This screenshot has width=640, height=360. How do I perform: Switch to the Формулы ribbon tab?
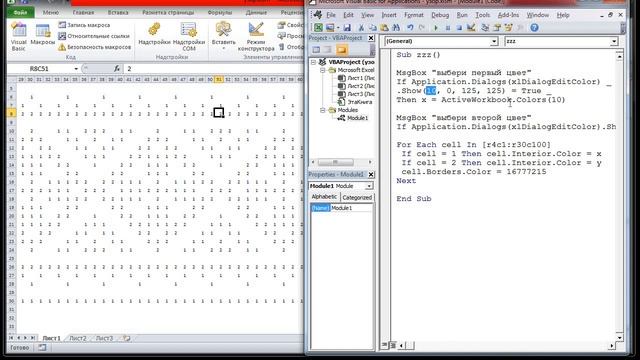pos(220,13)
